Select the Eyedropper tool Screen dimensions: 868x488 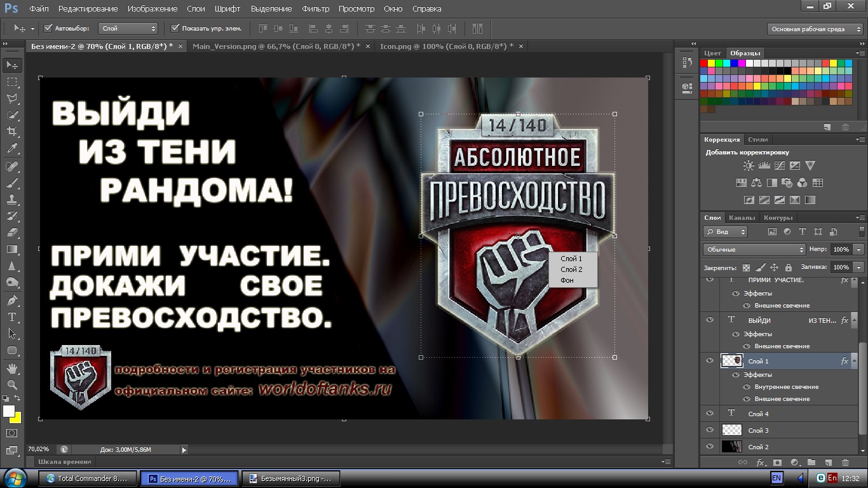click(x=12, y=149)
